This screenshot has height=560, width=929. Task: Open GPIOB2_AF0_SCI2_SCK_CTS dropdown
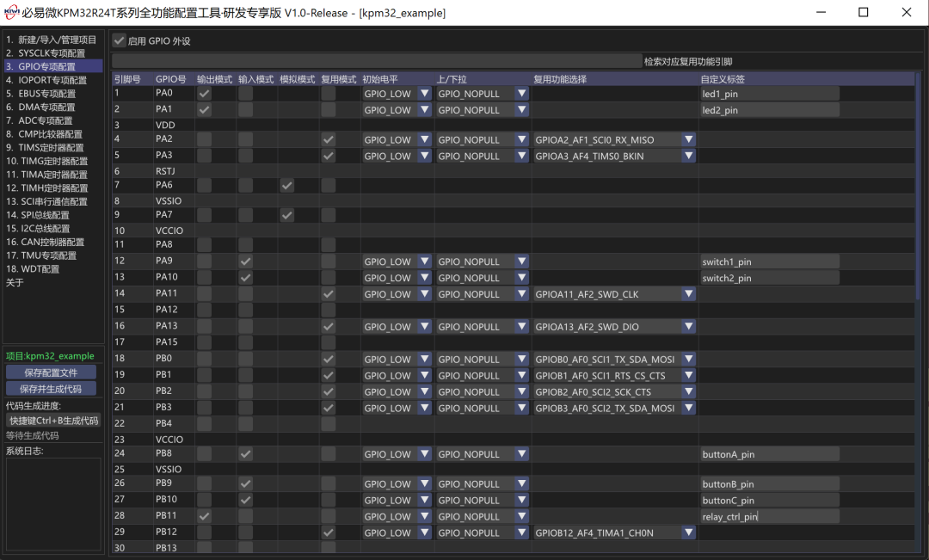coord(614,391)
